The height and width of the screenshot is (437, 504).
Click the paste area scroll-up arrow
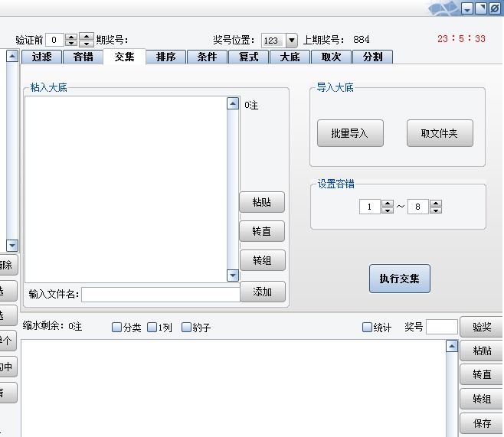(233, 103)
